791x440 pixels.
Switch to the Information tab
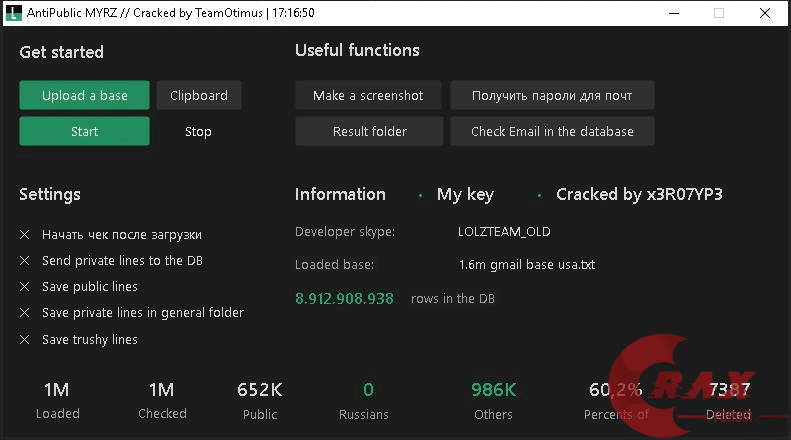point(340,194)
